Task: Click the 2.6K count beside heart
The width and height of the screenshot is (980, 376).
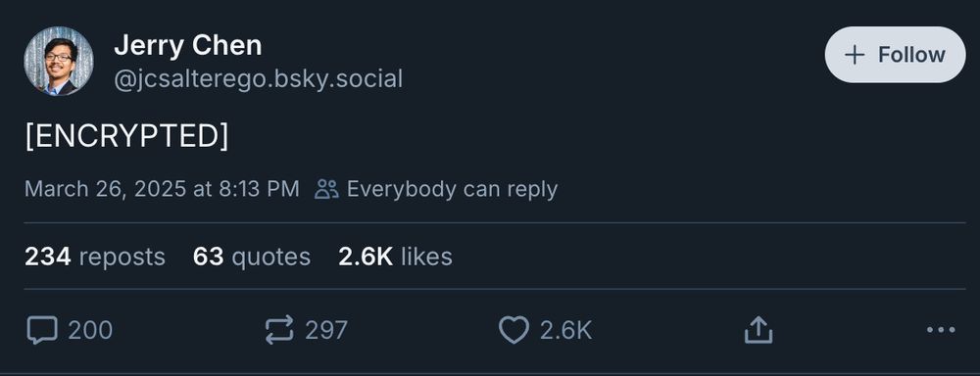Action: click(565, 330)
